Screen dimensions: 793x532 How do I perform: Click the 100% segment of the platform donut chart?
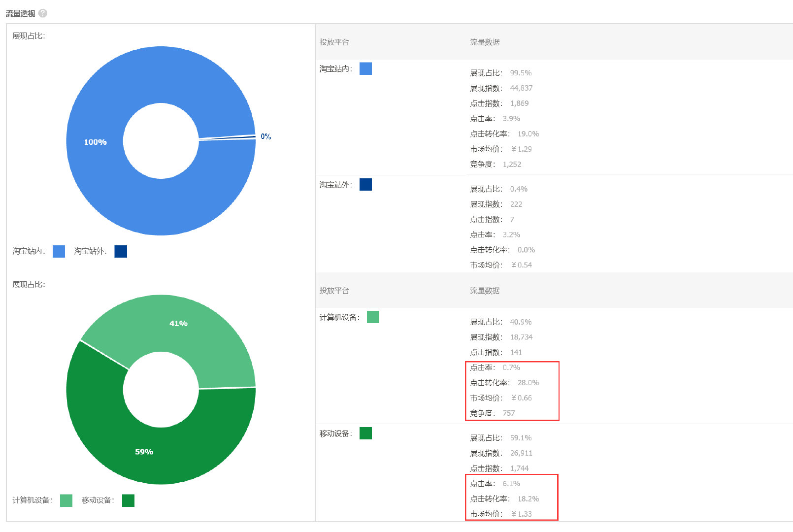pos(95,142)
